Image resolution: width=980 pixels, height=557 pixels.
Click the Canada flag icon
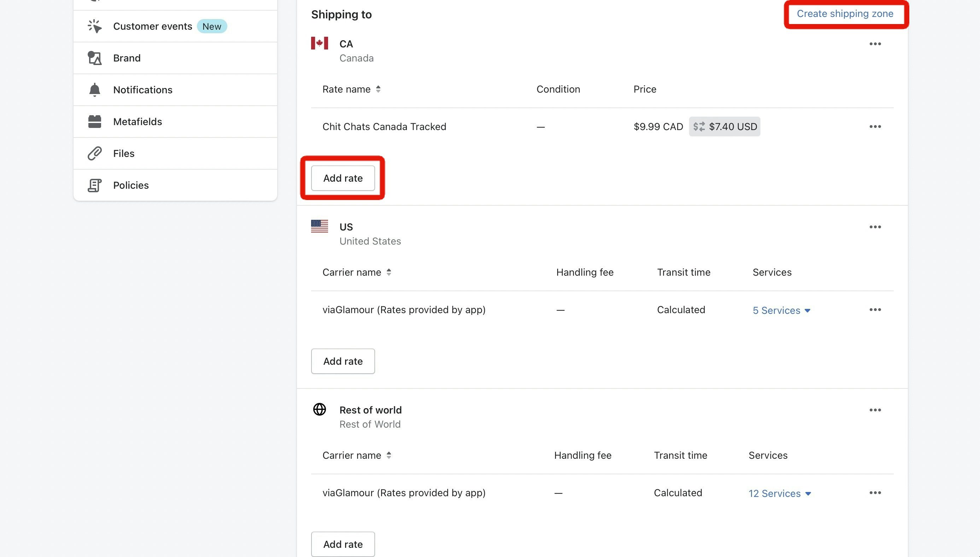[319, 43]
